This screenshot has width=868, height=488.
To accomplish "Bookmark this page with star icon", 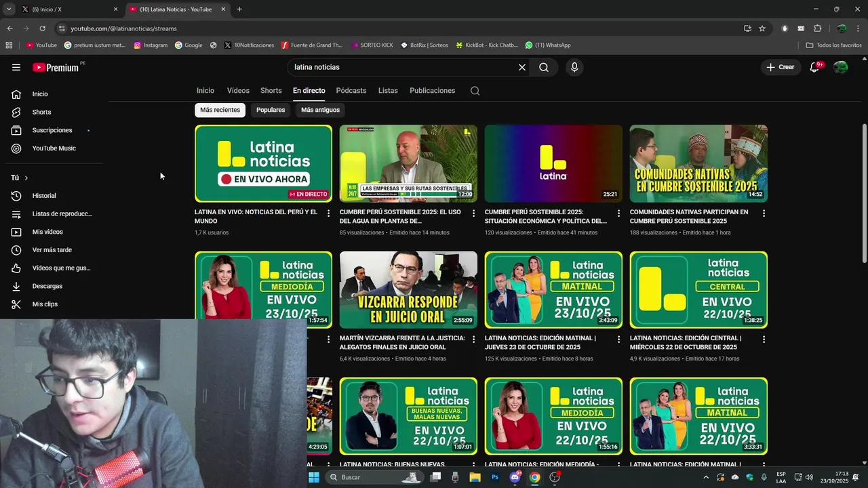I will pos(762,28).
